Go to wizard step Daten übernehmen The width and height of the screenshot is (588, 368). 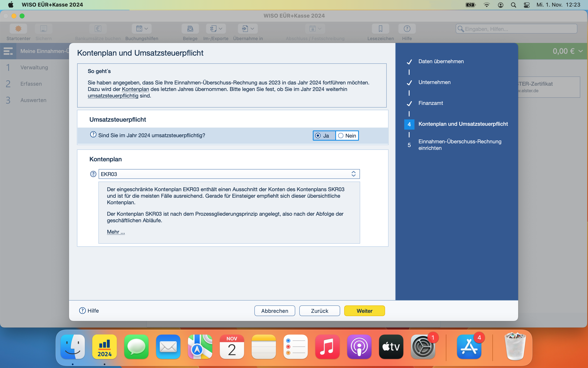pos(441,61)
